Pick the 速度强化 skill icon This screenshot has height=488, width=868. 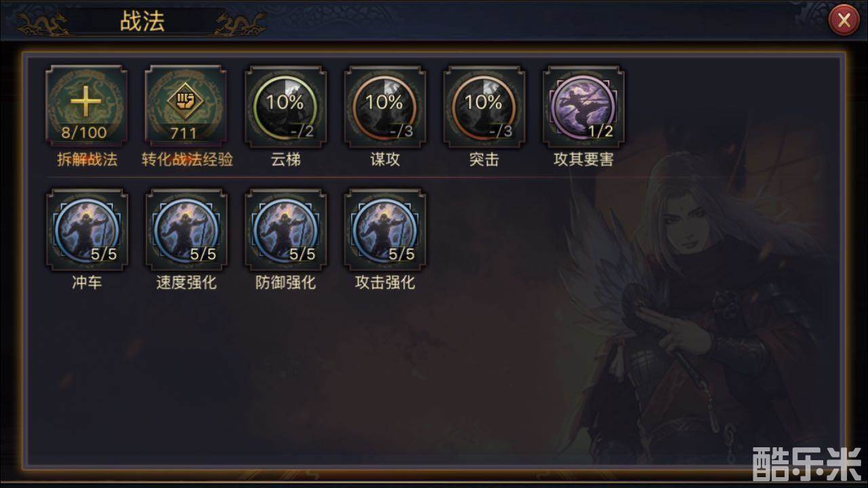[x=186, y=229]
